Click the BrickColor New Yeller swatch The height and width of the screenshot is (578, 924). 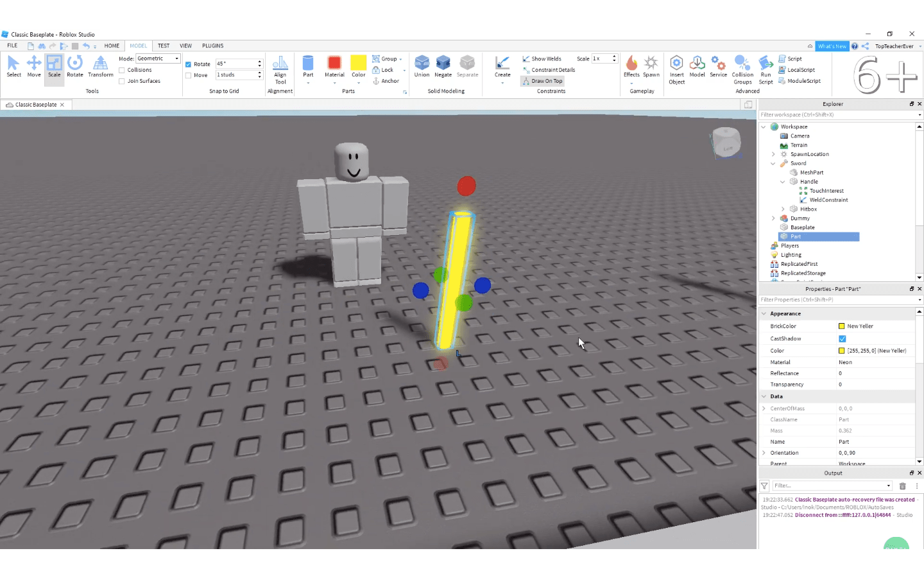841,326
